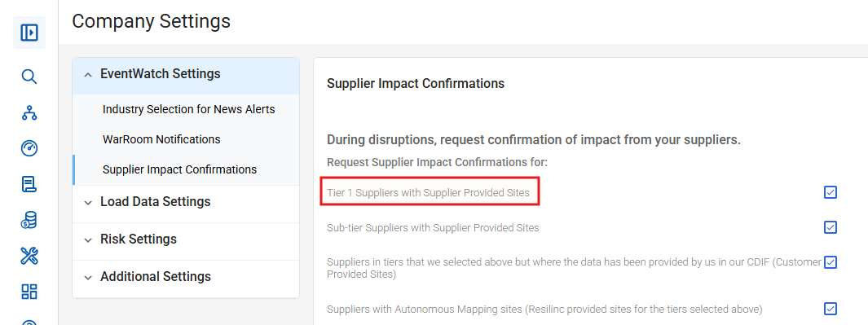Open the search magnifier icon
The width and height of the screenshot is (868, 325).
[29, 77]
